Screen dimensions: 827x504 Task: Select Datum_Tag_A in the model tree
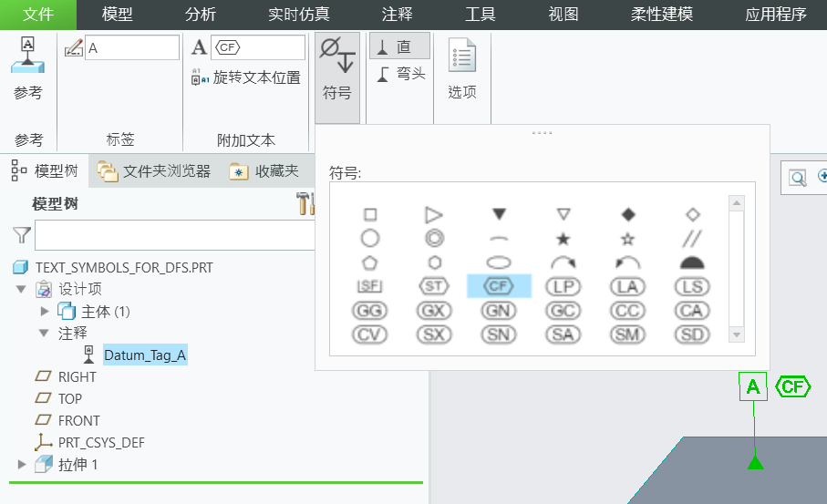[x=144, y=355]
